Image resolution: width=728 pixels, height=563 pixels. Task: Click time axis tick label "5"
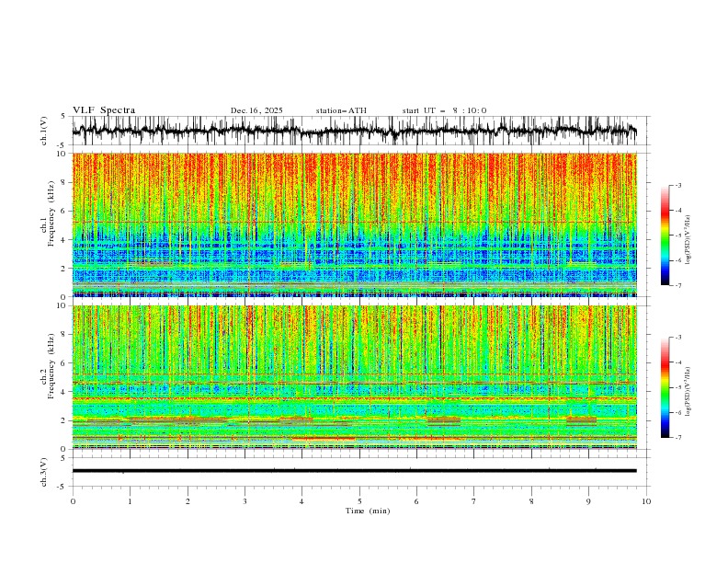click(359, 501)
